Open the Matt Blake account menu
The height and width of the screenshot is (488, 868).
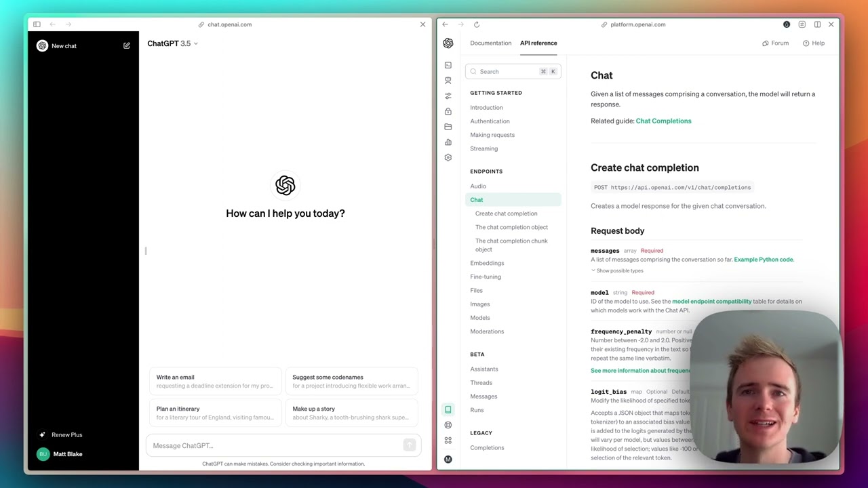coord(60,454)
